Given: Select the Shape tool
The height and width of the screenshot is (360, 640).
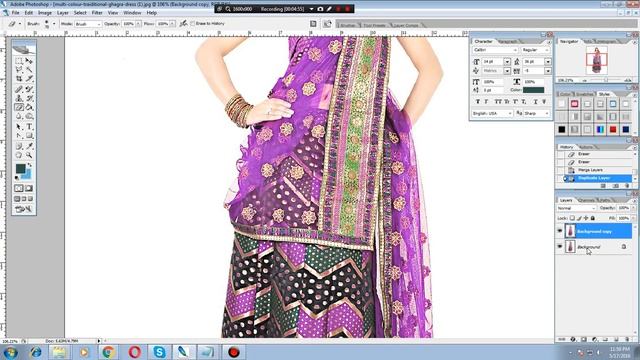Looking at the screenshot, I should (29, 136).
